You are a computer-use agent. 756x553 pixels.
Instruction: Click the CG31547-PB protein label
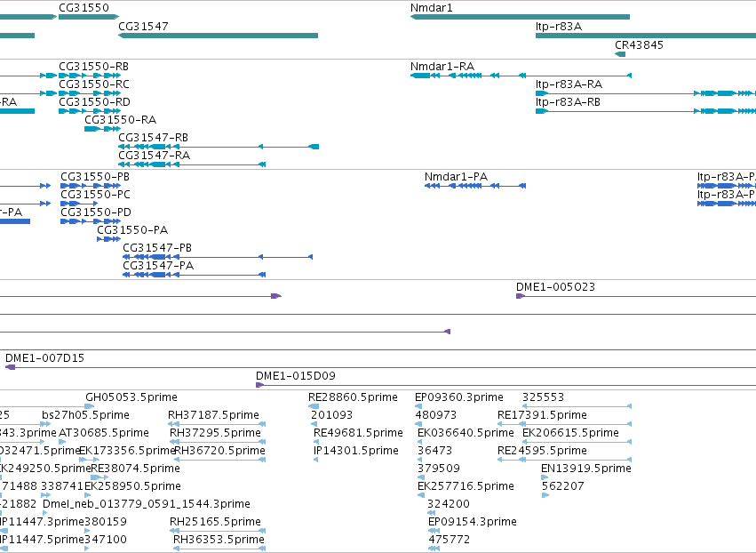point(157,248)
